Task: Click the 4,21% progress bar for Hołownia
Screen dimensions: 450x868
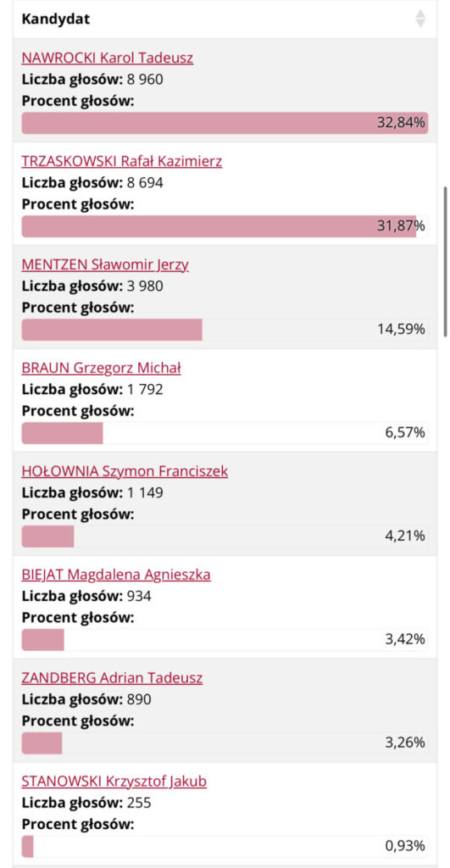Action: click(225, 537)
